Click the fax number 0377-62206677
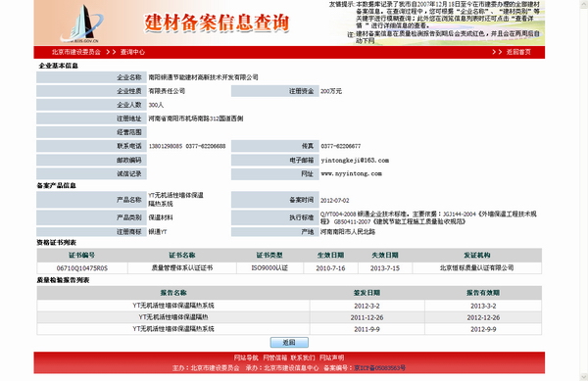This screenshot has width=588, height=381. click(x=340, y=146)
